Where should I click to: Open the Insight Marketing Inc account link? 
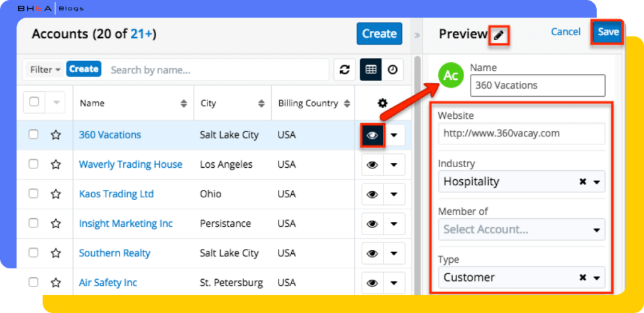[x=126, y=224]
